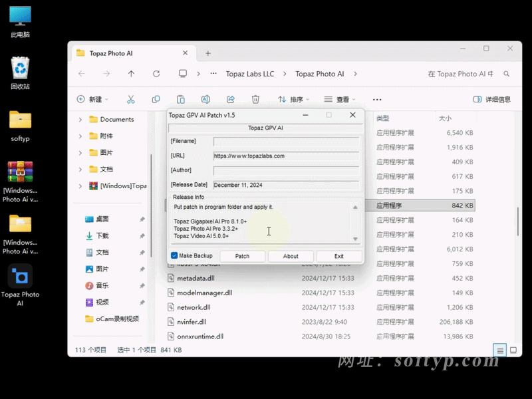Click the Patch button
The image size is (532, 399).
point(242,256)
